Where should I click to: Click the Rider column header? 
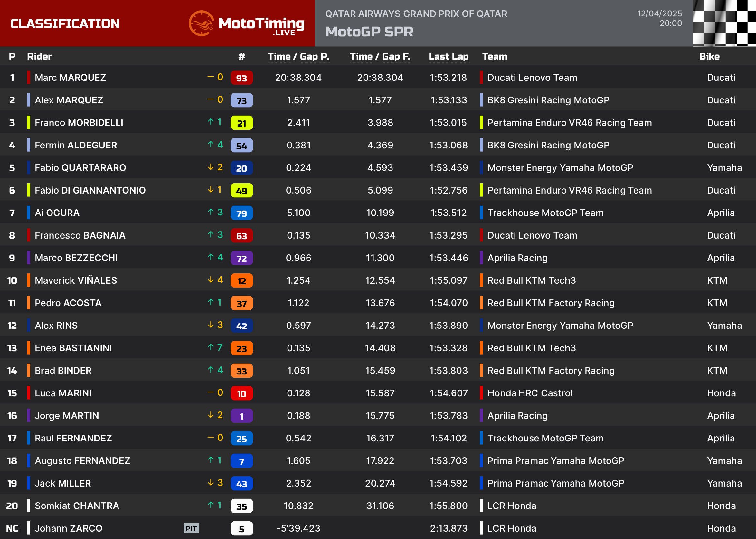(x=40, y=56)
